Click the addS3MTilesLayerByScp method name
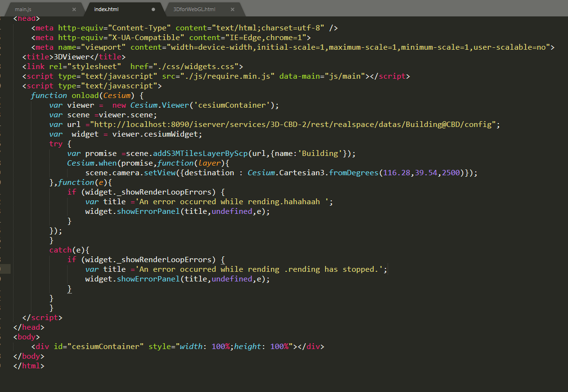568x392 pixels. [x=200, y=154]
